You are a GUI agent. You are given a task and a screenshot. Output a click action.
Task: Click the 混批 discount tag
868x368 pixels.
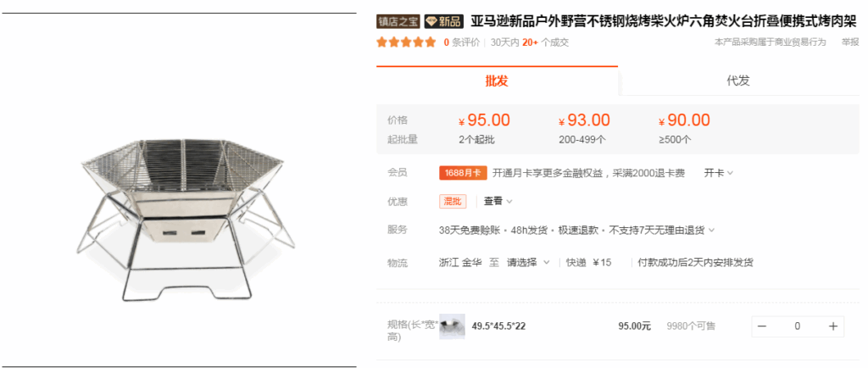(453, 202)
